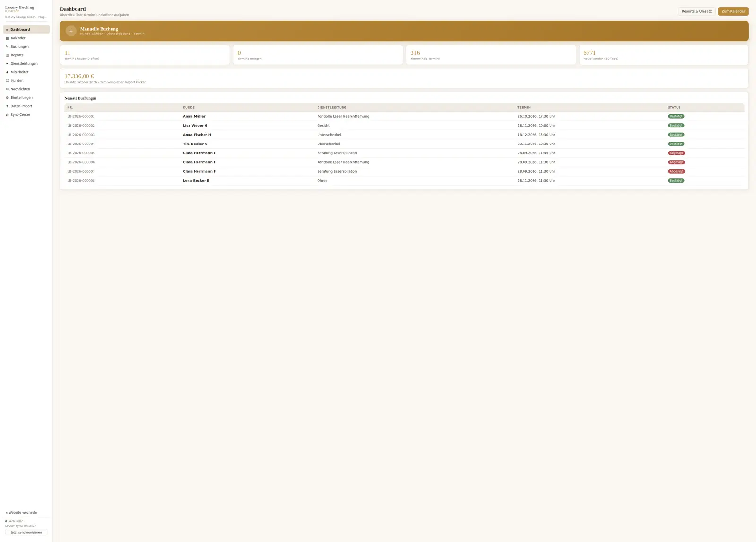Screen dimensions: 756x542
Task: Click the Website wechseln link
Action: click(21, 513)
